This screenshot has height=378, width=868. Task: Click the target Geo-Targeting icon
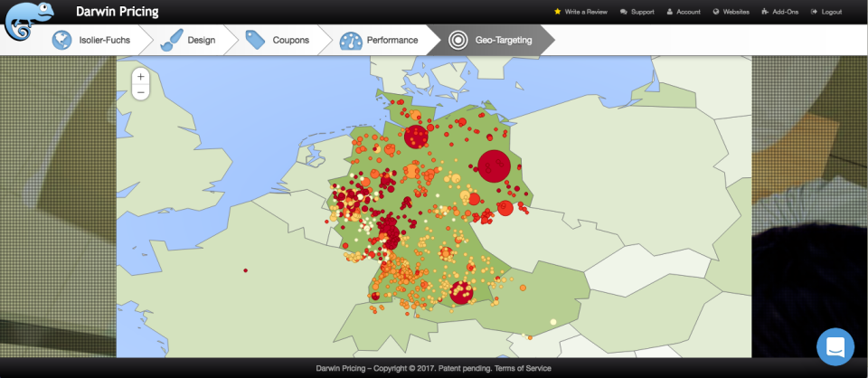point(458,41)
